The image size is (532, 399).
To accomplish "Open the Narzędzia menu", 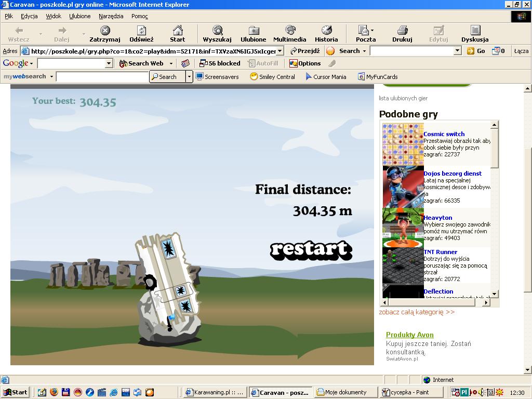I will [111, 16].
